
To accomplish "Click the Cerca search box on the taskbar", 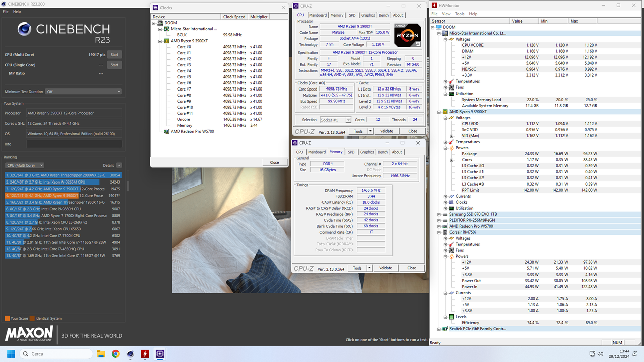I will (x=55, y=354).
